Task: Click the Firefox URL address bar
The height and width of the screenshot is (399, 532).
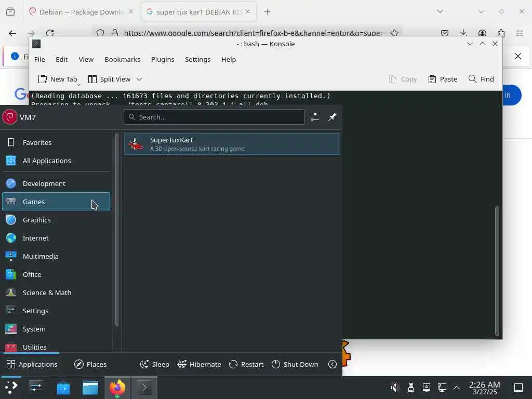Action: 253,33
